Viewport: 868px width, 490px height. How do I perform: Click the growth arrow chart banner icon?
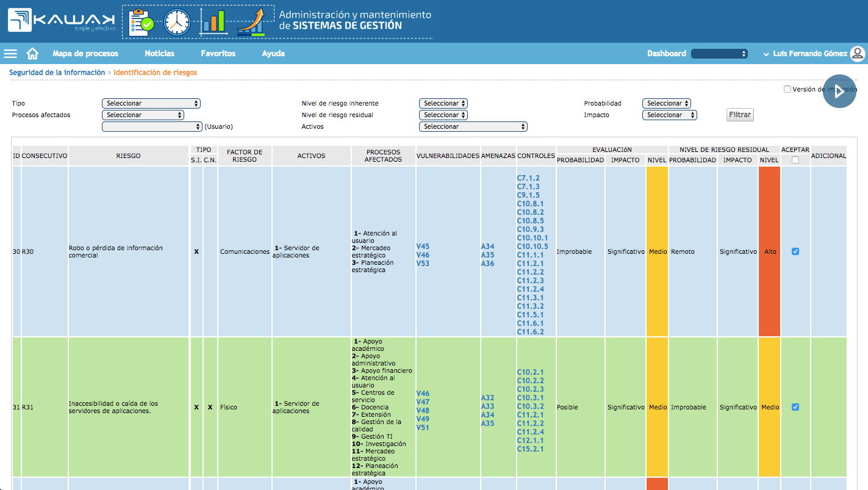pyautogui.click(x=251, y=21)
